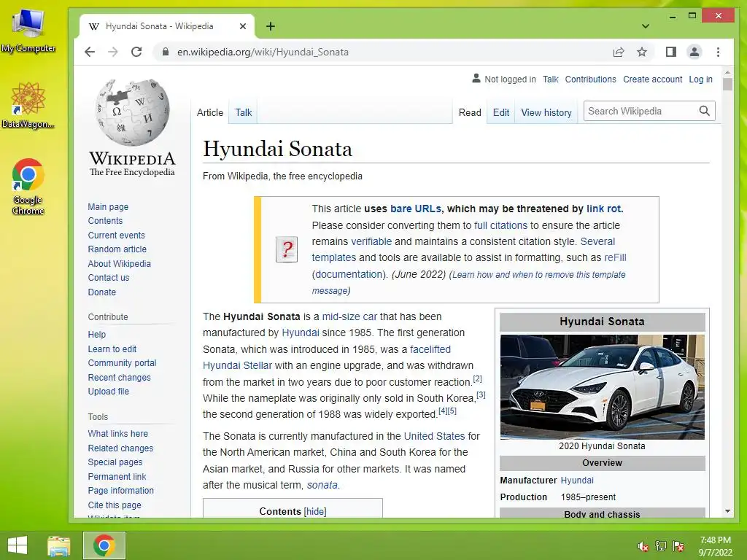Open the user Talk link at top
Viewport: 747px width, 560px height.
point(550,79)
